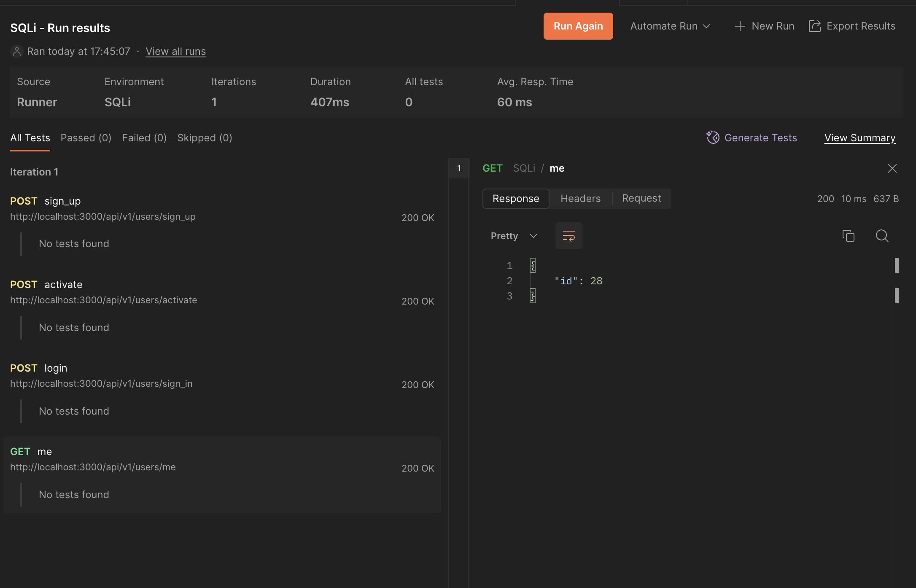Open the View all runs link
This screenshot has width=916, height=588.
175,51
